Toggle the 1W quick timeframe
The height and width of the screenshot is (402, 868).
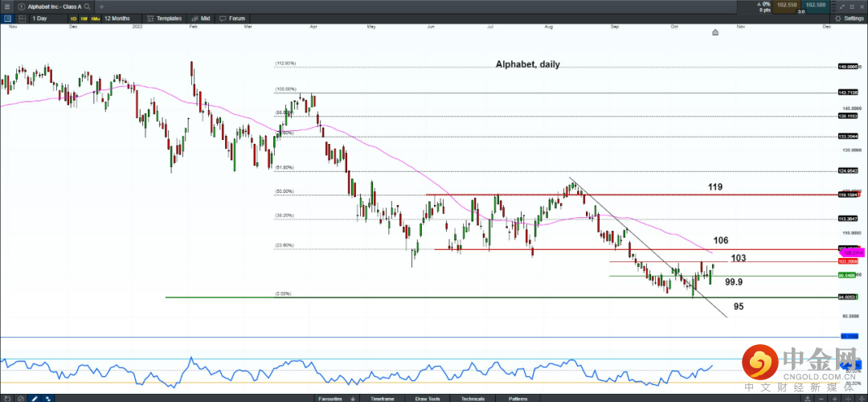[84, 18]
